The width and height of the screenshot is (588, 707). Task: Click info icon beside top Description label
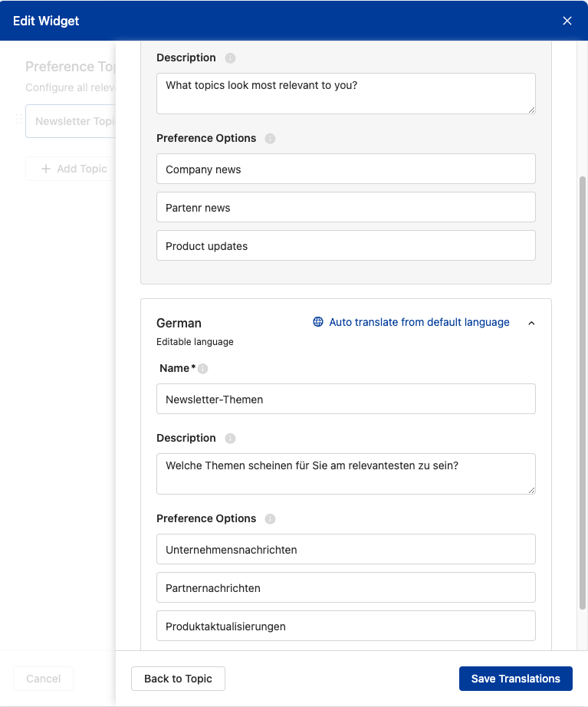pyautogui.click(x=230, y=58)
